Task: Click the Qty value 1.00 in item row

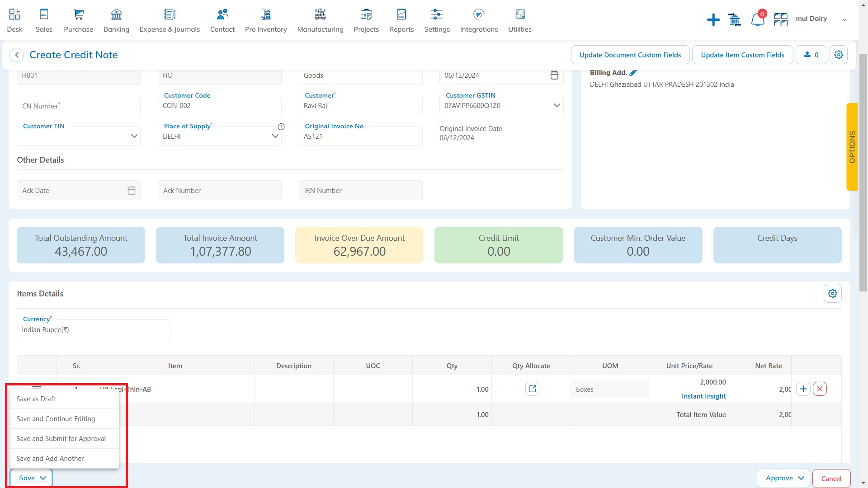Action: [482, 389]
